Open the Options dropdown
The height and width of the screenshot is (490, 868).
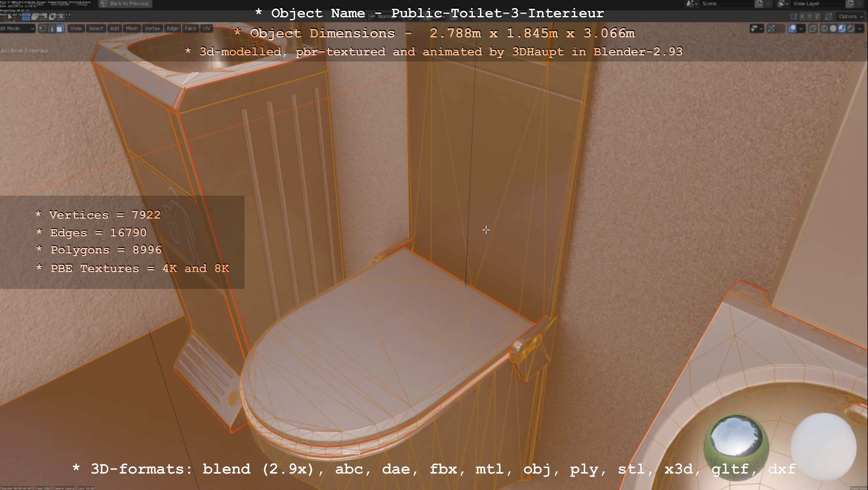coord(851,16)
